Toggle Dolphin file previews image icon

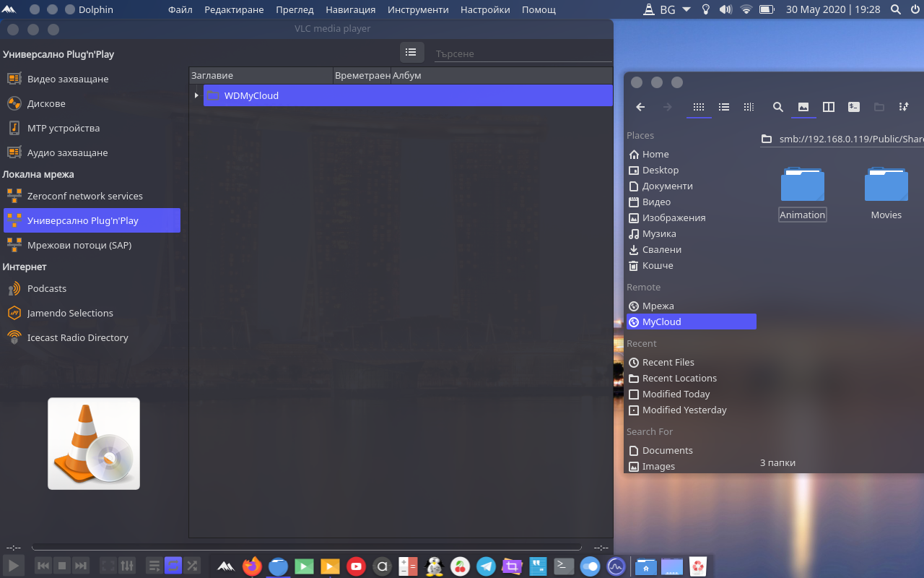803,107
